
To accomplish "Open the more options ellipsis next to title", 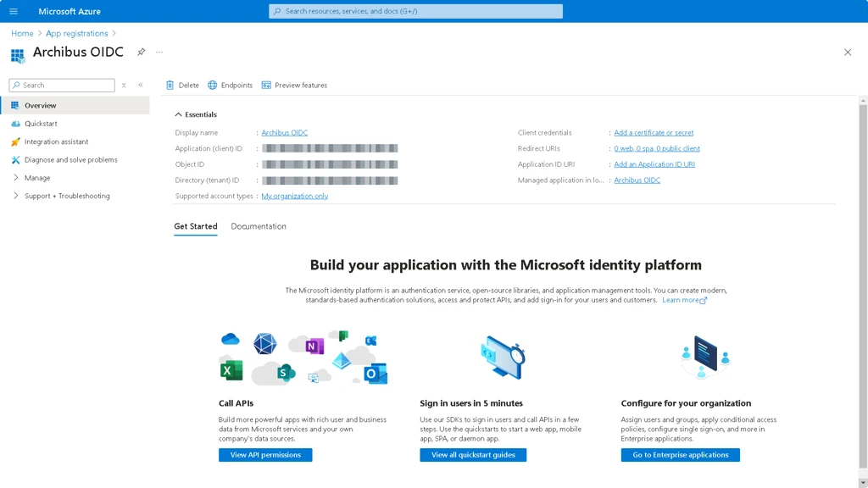I will (x=159, y=53).
